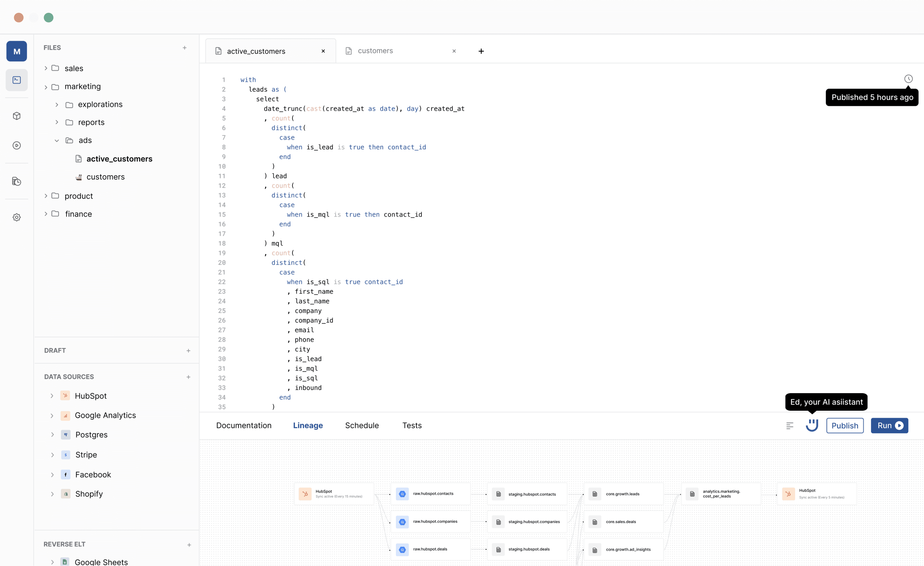Select staging.hubspot.deals lineage node

(x=527, y=549)
